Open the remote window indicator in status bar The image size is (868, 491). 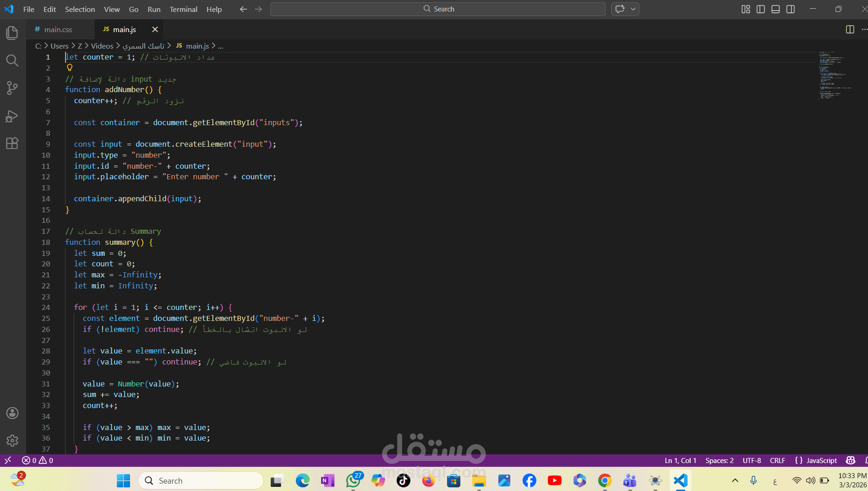click(8, 460)
